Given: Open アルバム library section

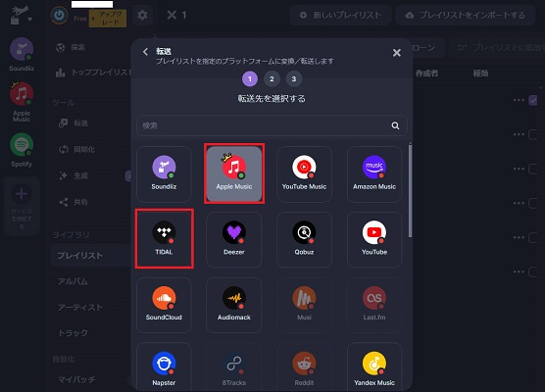Looking at the screenshot, I should [73, 281].
